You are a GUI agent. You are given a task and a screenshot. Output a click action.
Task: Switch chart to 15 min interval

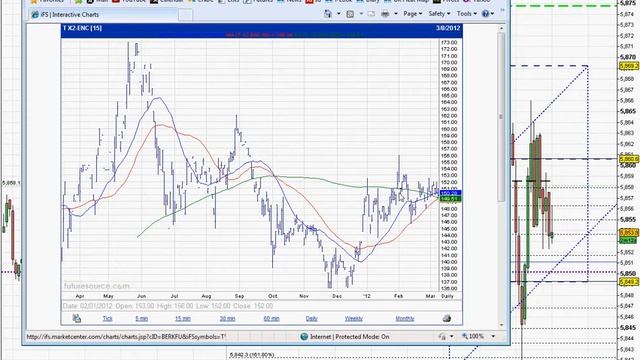(x=183, y=319)
